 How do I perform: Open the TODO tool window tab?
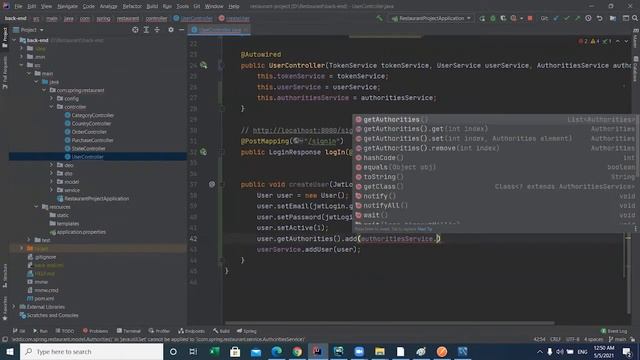pyautogui.click(x=64, y=331)
